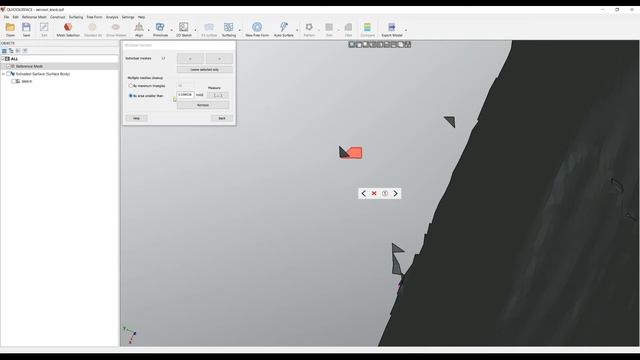Click the Fit Surface toolbar icon

click(x=209, y=27)
